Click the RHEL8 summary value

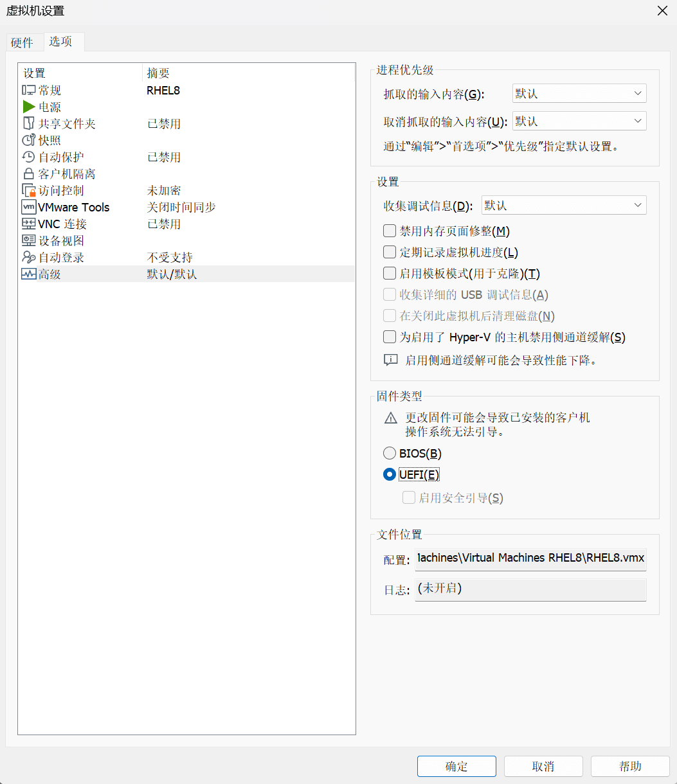point(163,91)
